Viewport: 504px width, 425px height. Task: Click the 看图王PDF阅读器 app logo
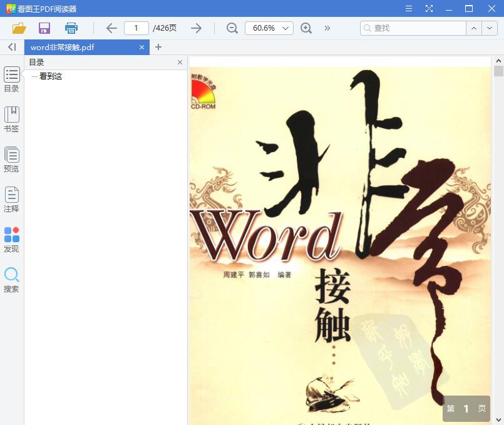tap(11, 9)
